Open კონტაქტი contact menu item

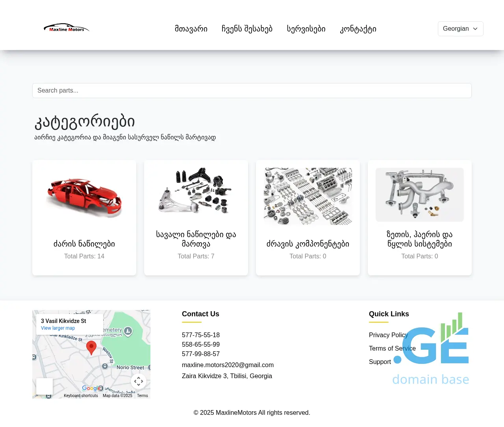point(358,29)
